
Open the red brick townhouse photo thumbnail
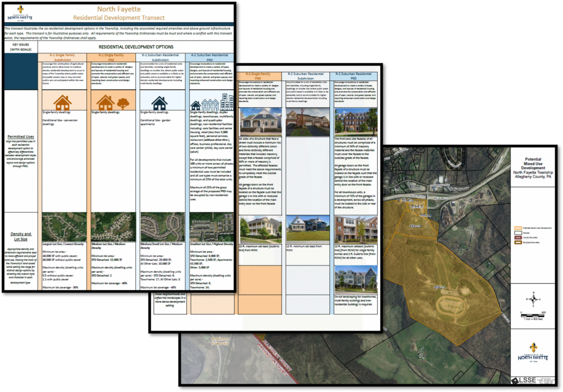coord(356,121)
